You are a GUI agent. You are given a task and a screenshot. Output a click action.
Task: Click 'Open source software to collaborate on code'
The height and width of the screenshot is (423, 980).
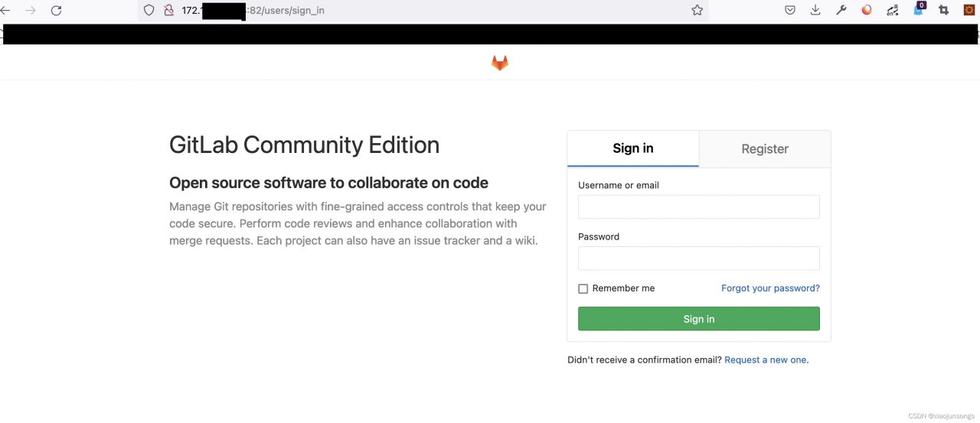(328, 183)
